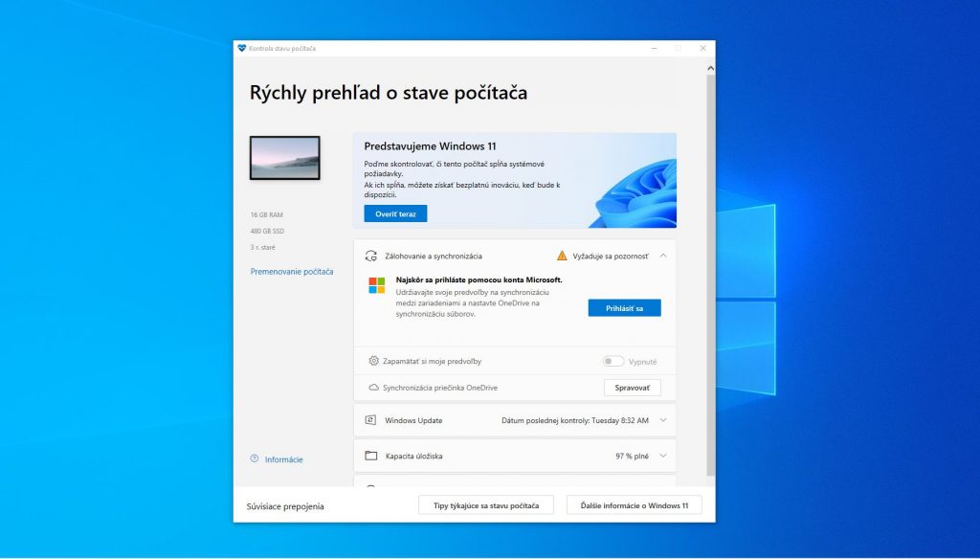This screenshot has height=559, width=980.
Task: Open the Informácie link
Action: (x=283, y=459)
